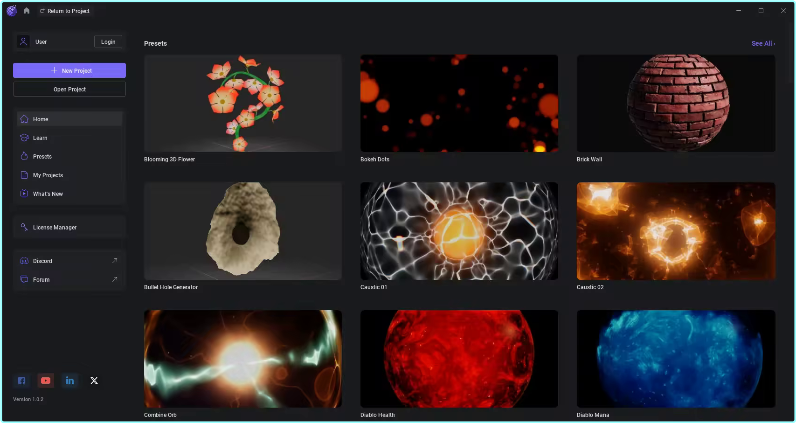The width and height of the screenshot is (796, 423).
Task: Create a New Project
Action: pyautogui.click(x=70, y=71)
